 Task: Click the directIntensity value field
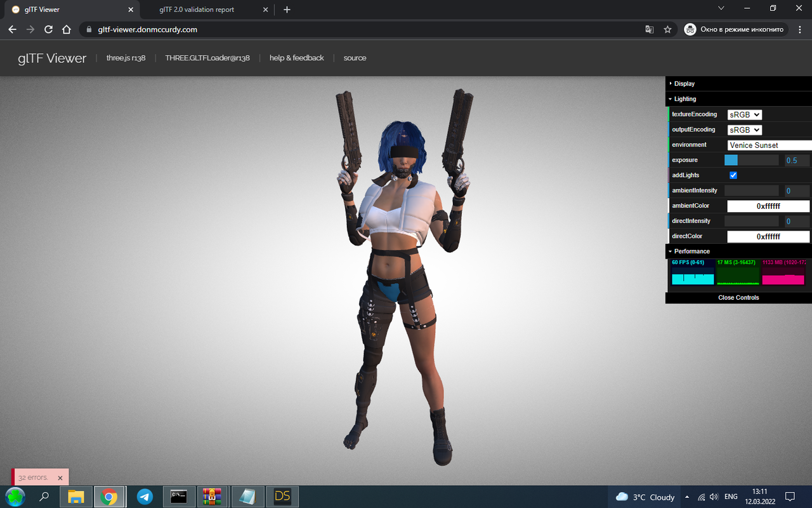(797, 221)
